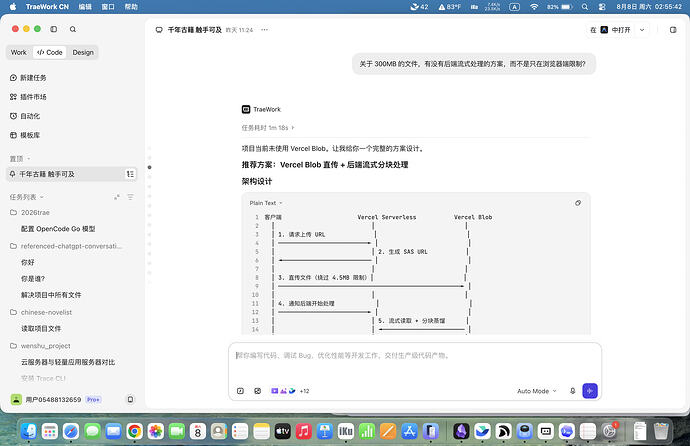Open user account 用户05488132659
Image resolution: width=690 pixels, height=446 pixels.
click(x=47, y=399)
